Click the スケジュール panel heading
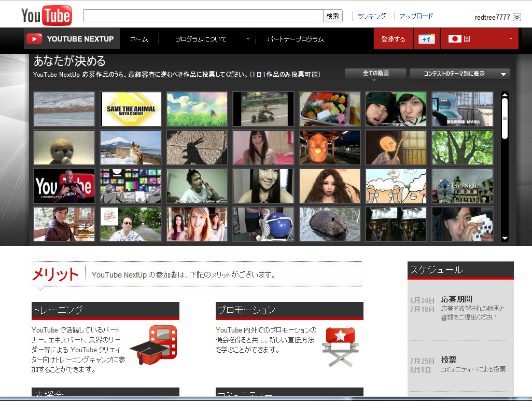This screenshot has height=401, width=532. click(436, 270)
